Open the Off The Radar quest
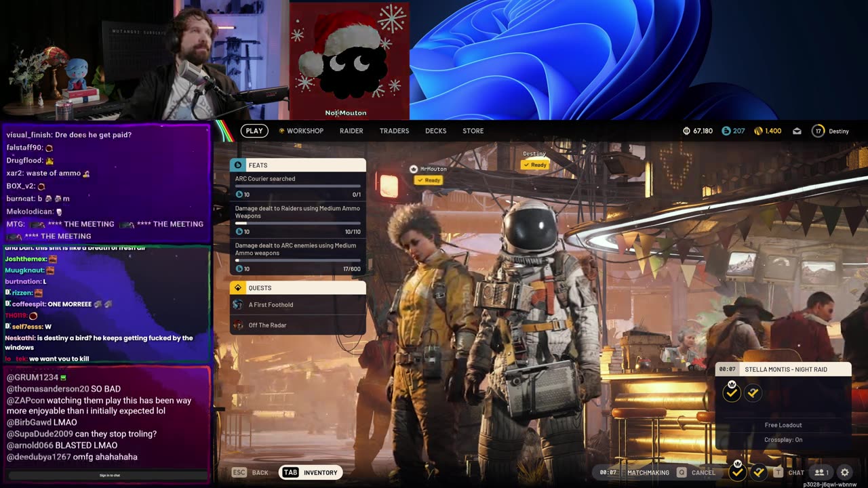The height and width of the screenshot is (488, 868). (298, 325)
